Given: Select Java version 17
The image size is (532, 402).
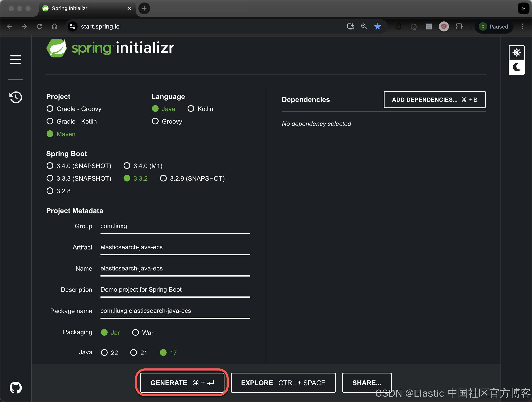Looking at the screenshot, I should [x=168, y=353].
